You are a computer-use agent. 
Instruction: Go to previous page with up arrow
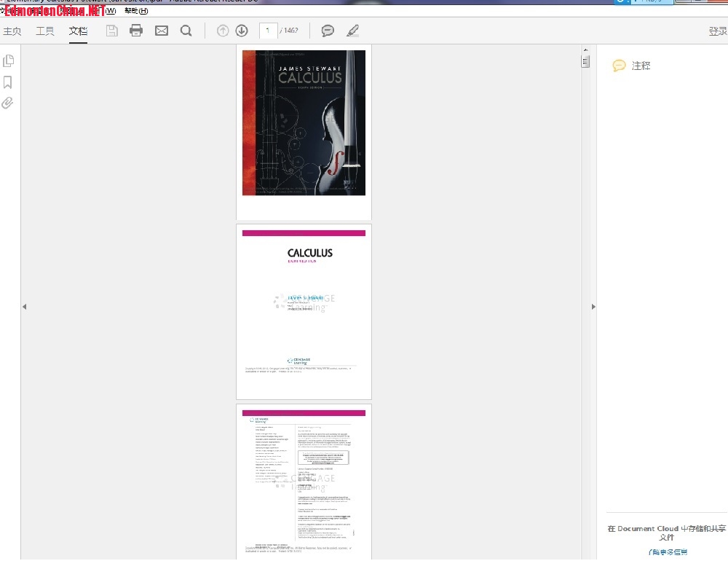[x=223, y=31]
